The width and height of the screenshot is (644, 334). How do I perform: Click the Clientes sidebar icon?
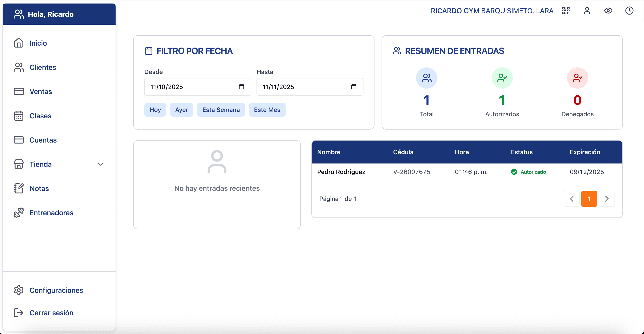(18, 67)
